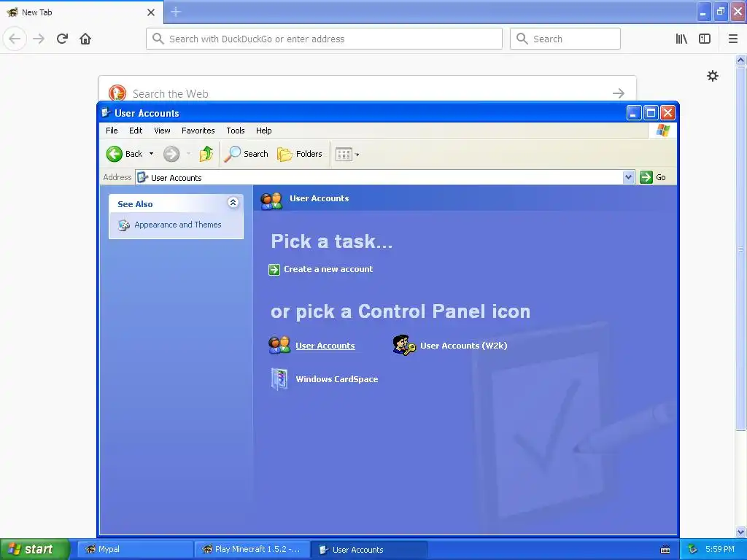Open the Search magnifier in Explorer toolbar
Image resolution: width=747 pixels, height=560 pixels.
tap(232, 154)
